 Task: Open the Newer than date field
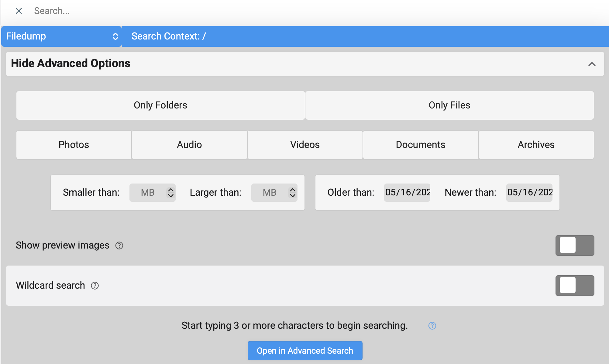529,192
